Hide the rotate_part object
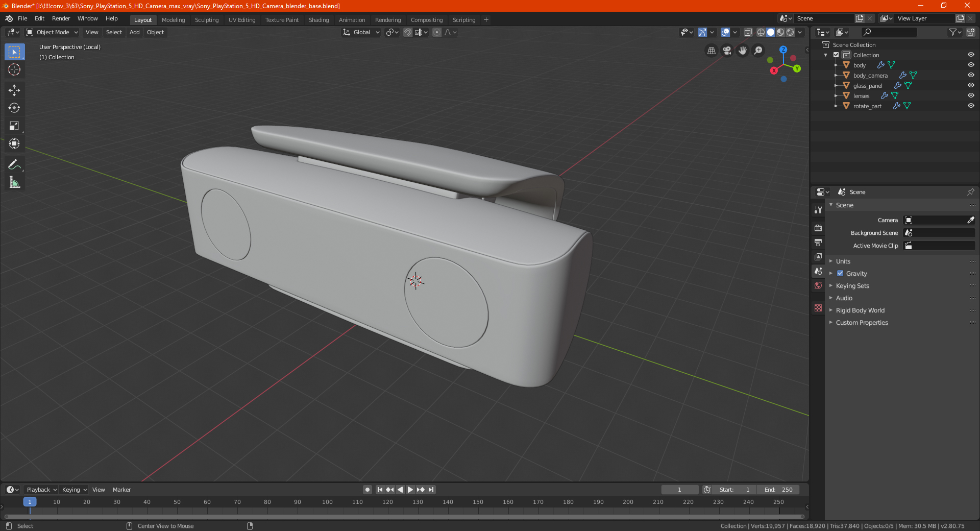980x531 pixels. click(971, 106)
